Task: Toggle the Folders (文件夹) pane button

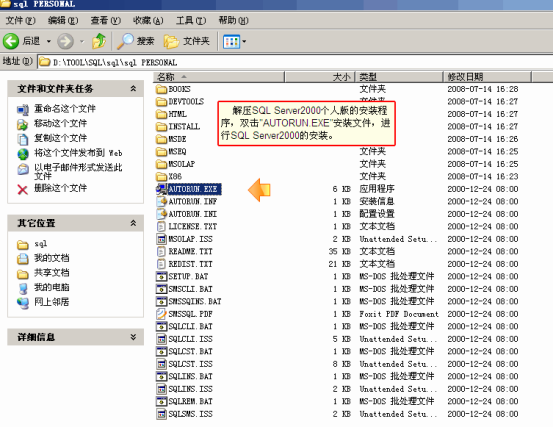Action: pyautogui.click(x=187, y=41)
